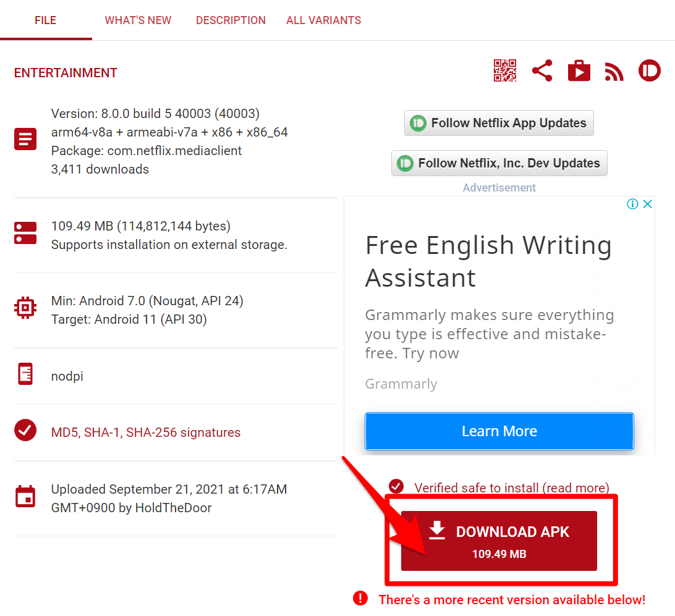The image size is (675, 616).
Task: Click the upload date calendar icon
Action: pos(25,496)
